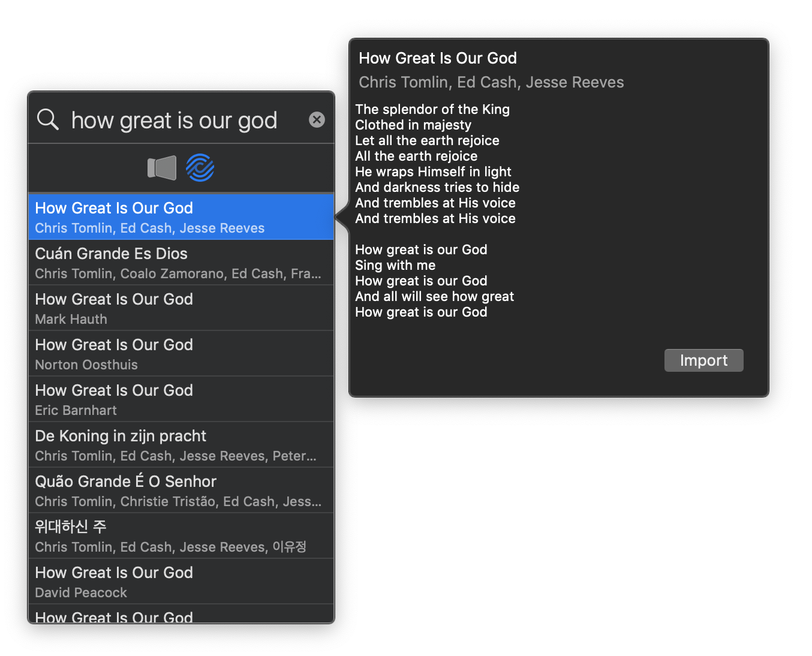Screen dimensions: 812x656
Task: Clear the search field with the X icon
Action: point(317,120)
